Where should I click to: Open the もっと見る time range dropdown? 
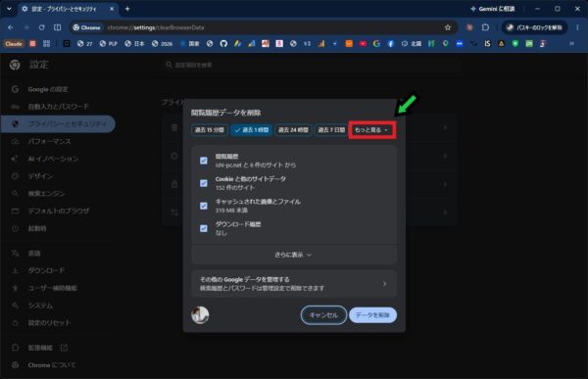372,129
